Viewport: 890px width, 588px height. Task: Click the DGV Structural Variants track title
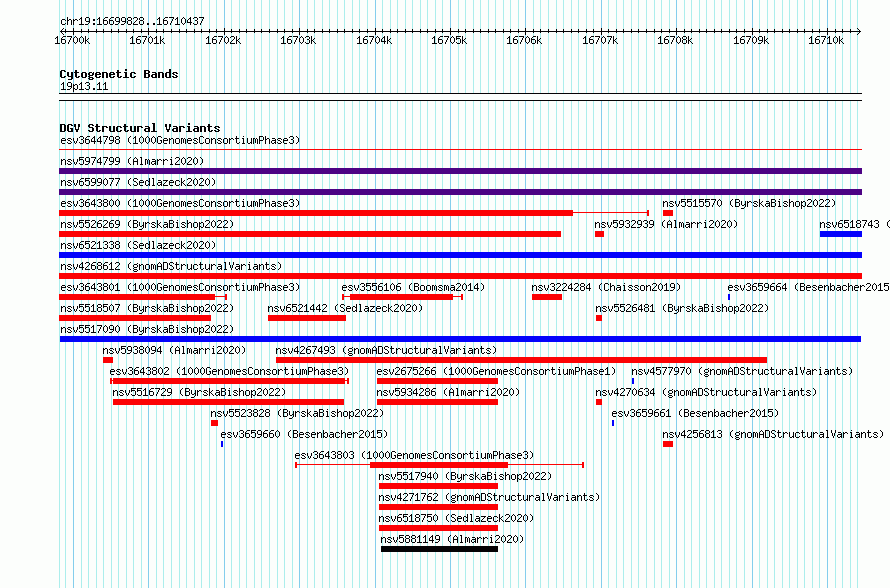pos(140,128)
